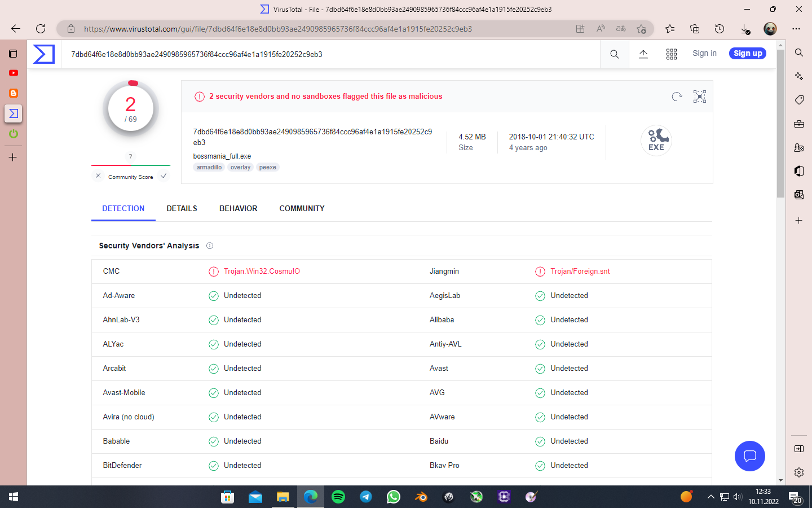Open the browser favorites star icon
The height and width of the screenshot is (508, 812).
coord(670,29)
